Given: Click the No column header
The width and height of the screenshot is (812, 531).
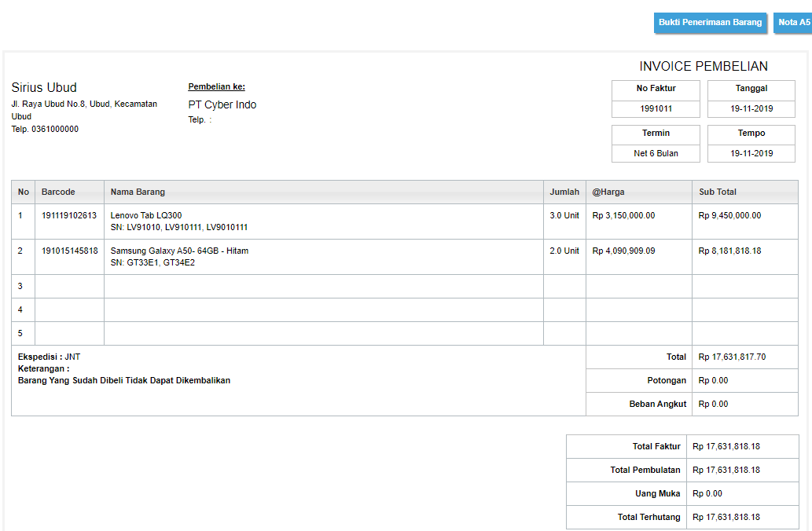Looking at the screenshot, I should (x=24, y=192).
